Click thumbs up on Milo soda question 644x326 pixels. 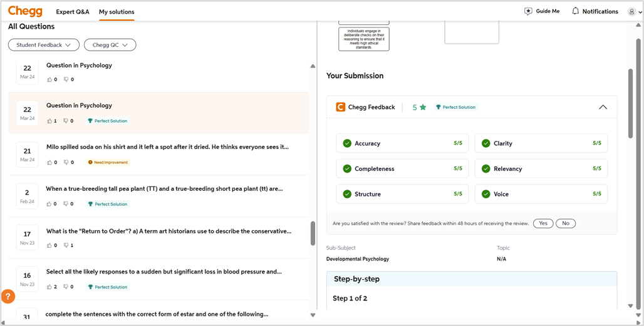[x=49, y=163]
